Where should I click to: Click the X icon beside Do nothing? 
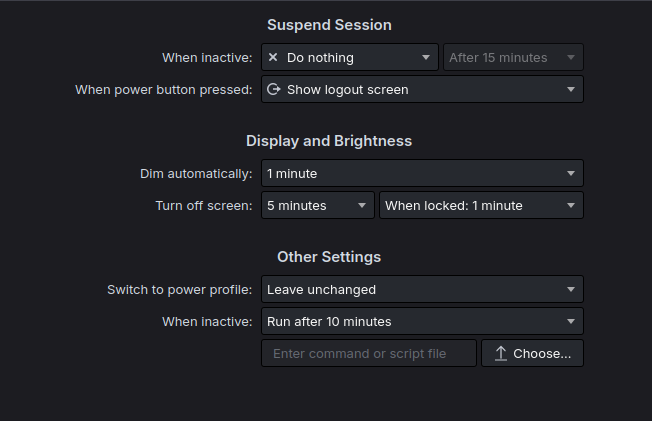click(x=273, y=58)
